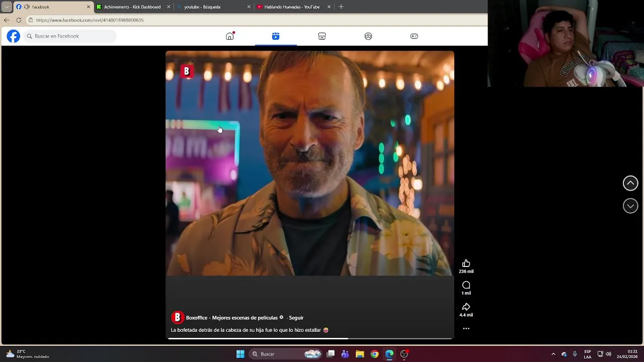Screen dimensions: 644x362
Task: Open the Facebook logo home link
Action: [14, 36]
